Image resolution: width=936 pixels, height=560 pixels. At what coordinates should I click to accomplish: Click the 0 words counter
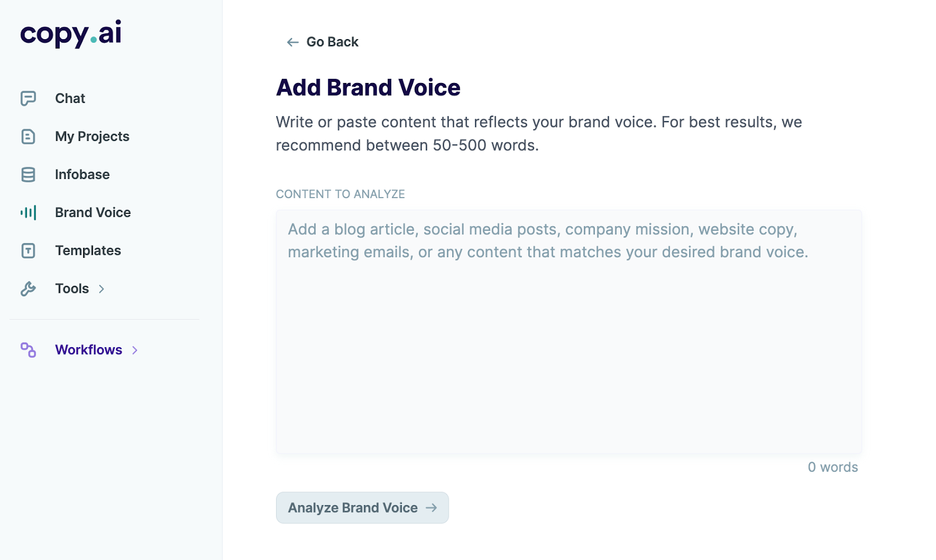coord(832,467)
